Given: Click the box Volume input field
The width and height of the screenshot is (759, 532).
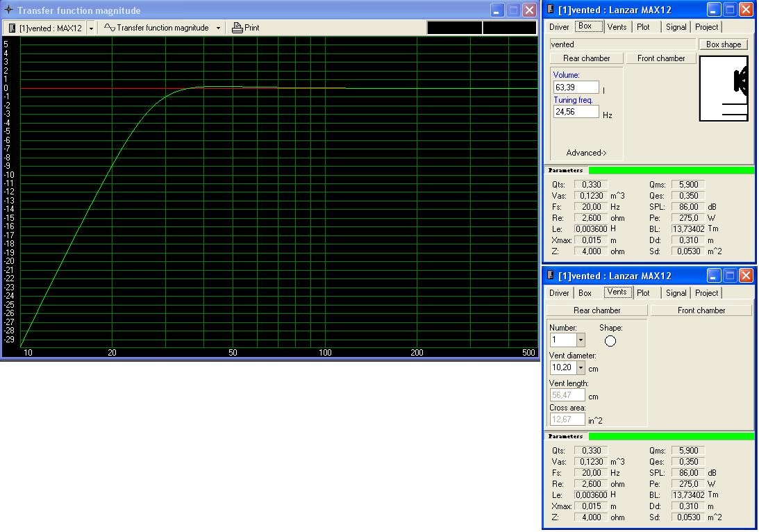Looking at the screenshot, I should pos(576,88).
